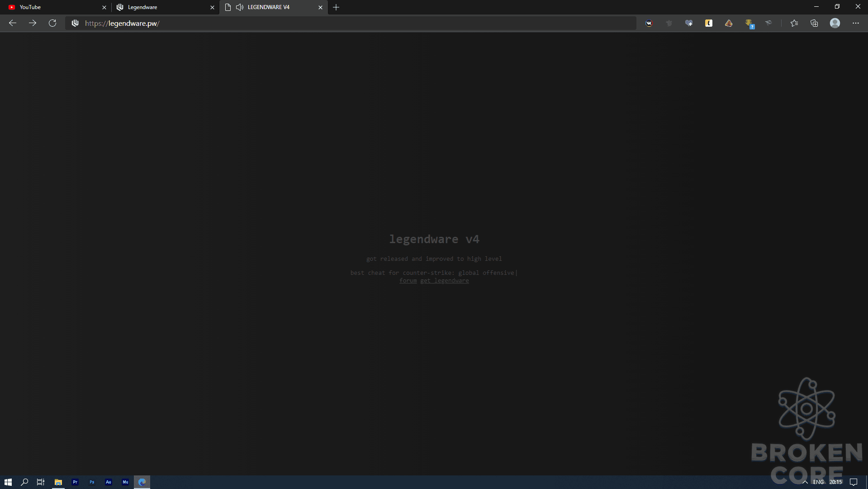Select the LEGENDWARE V4 tab
Viewport: 868px width, 489px height.
(x=274, y=7)
